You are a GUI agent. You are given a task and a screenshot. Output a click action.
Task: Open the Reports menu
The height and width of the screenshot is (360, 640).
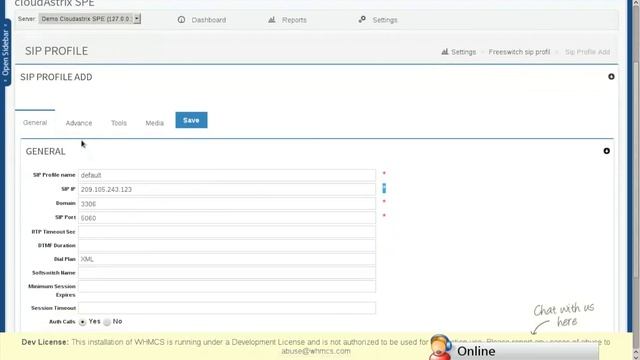(294, 20)
